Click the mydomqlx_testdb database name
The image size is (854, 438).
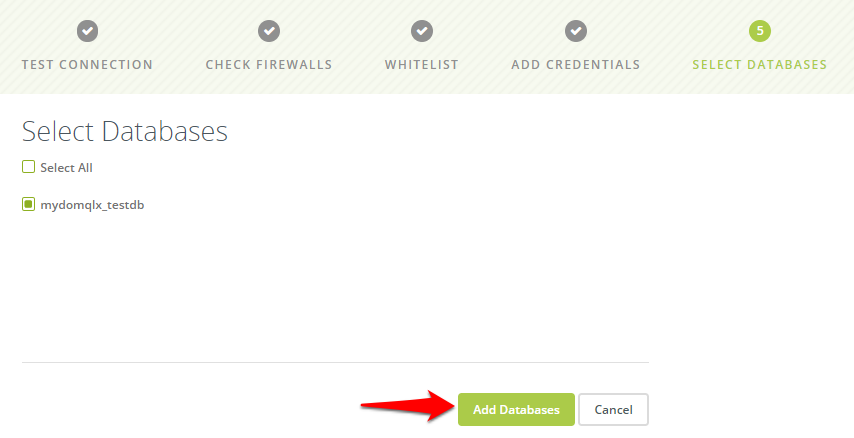(x=92, y=205)
